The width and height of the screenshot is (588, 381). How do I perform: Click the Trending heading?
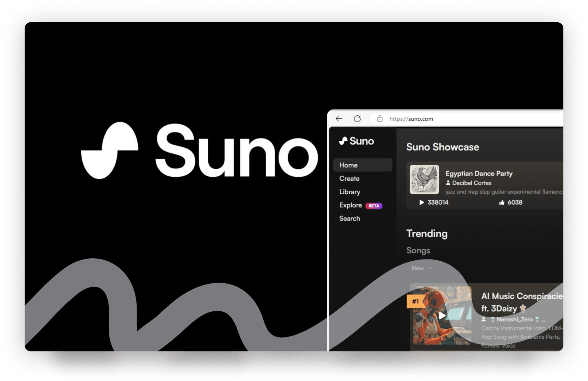(x=427, y=234)
